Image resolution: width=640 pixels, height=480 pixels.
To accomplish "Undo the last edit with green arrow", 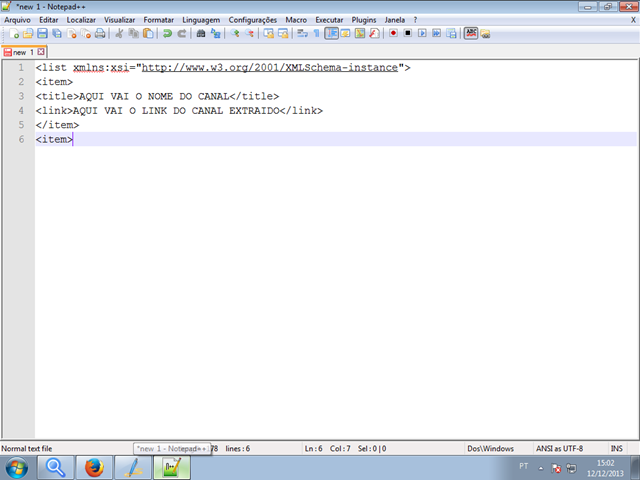I will [167, 33].
